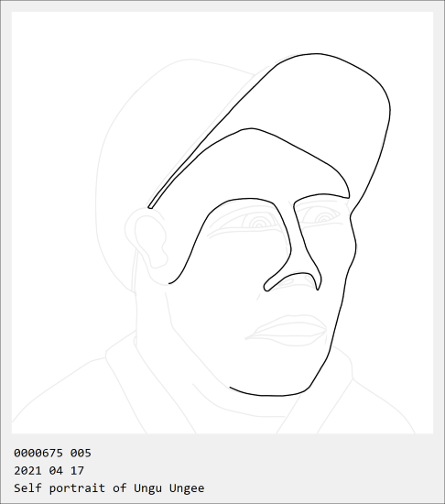Click the bold nose outline tip
This screenshot has height=504, width=445.
[291, 282]
